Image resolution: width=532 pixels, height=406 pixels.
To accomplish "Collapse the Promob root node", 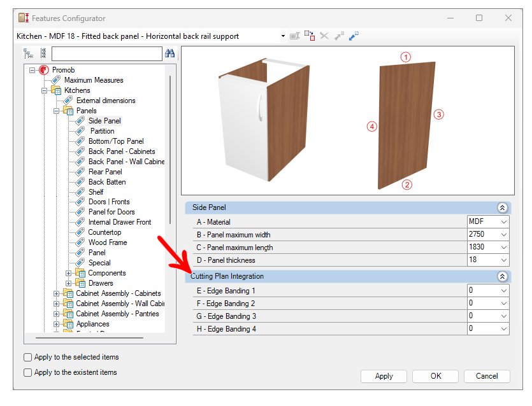I will click(x=32, y=70).
